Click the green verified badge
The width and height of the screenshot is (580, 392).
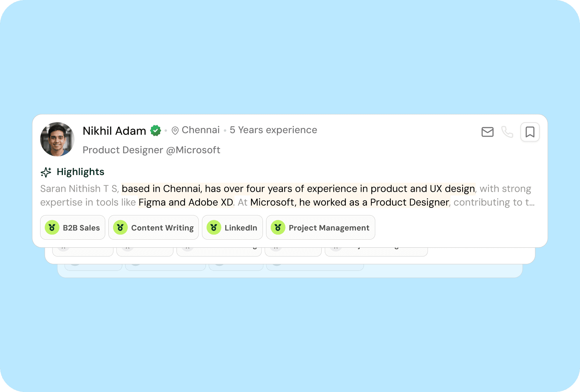coord(156,131)
